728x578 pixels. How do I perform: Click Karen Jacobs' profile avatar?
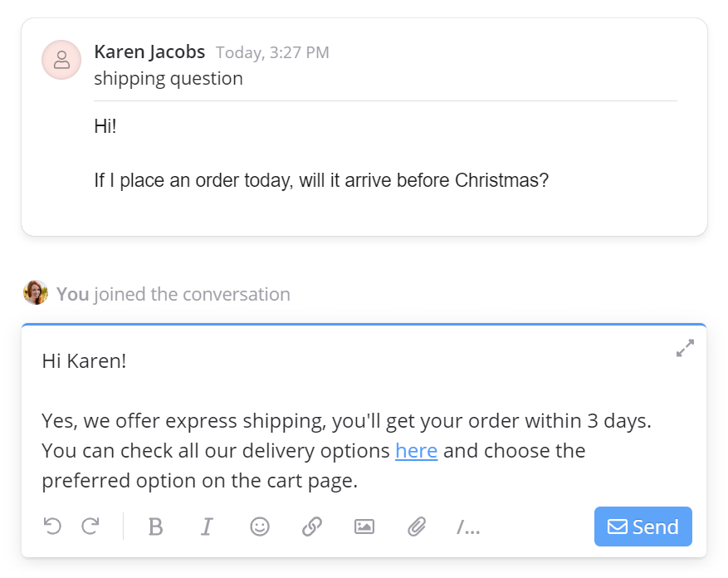[61, 60]
